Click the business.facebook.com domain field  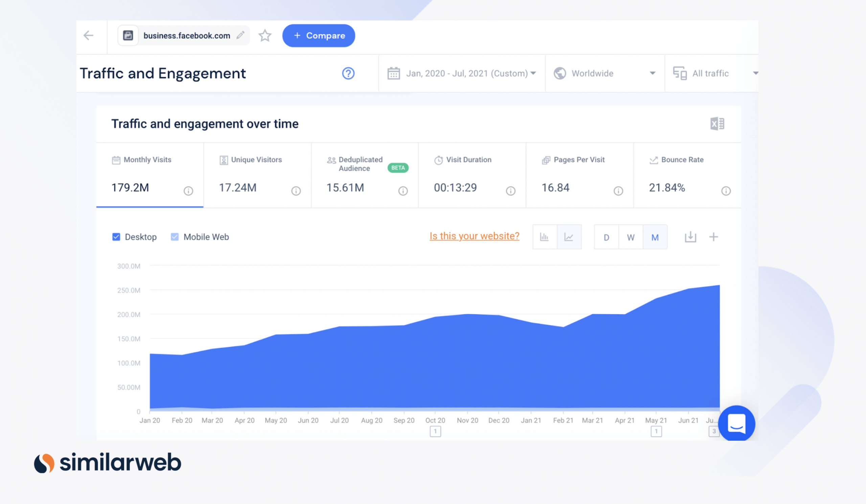coord(183,35)
